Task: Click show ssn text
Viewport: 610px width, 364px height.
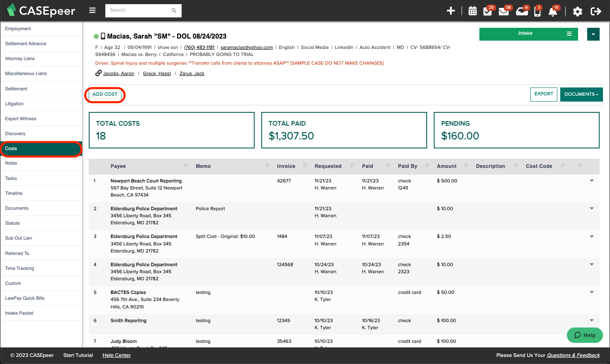Action: (x=168, y=47)
